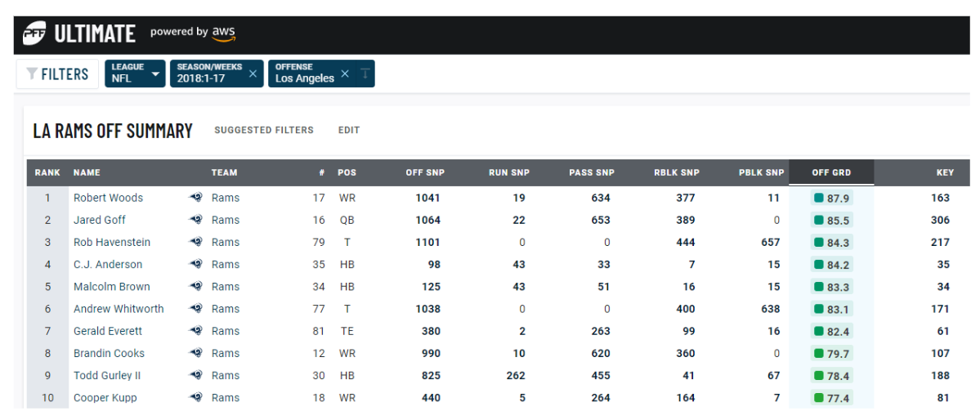Open the League NFL dropdown
The image size is (980, 420).
coord(135,74)
